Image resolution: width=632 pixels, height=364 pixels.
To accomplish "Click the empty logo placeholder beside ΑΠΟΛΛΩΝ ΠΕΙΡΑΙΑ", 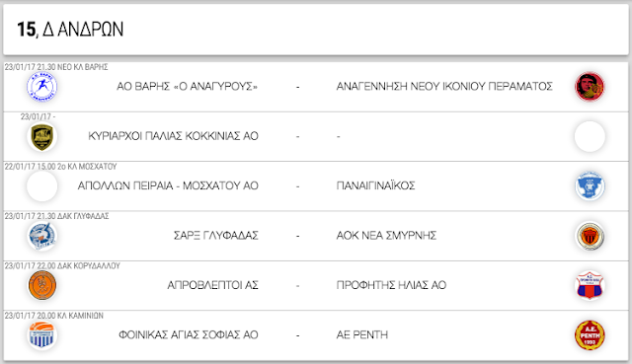I will click(x=41, y=186).
